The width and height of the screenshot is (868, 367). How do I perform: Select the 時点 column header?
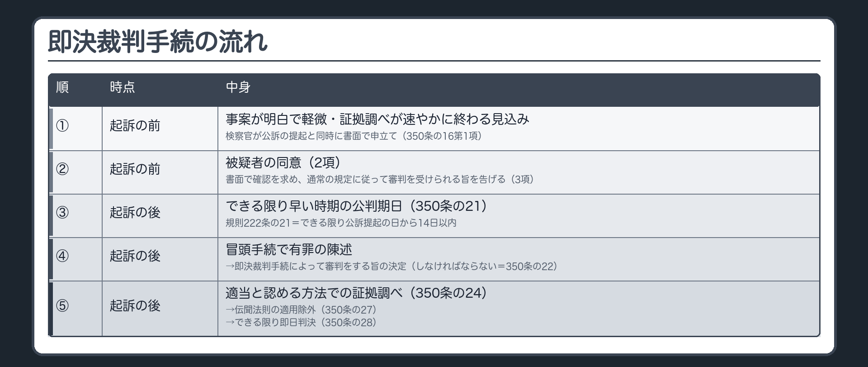122,87
